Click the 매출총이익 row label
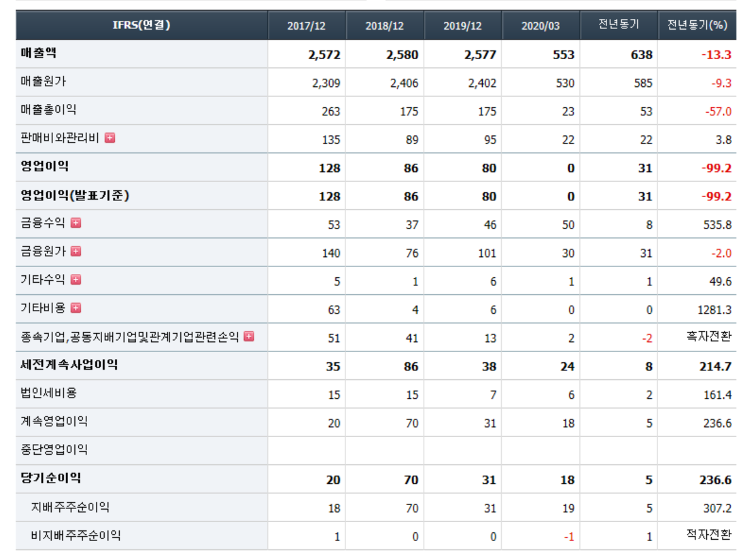Screen dimensions: 749x560 pos(49,110)
